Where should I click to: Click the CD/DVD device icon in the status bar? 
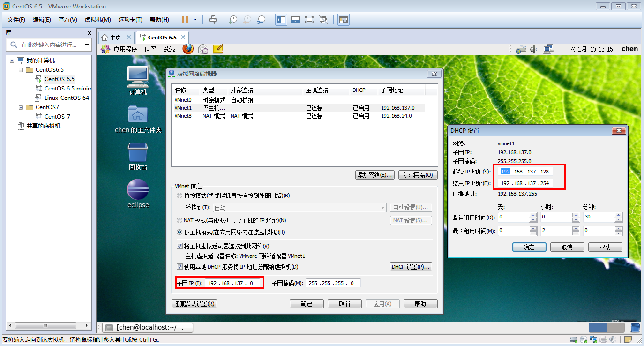(x=584, y=339)
